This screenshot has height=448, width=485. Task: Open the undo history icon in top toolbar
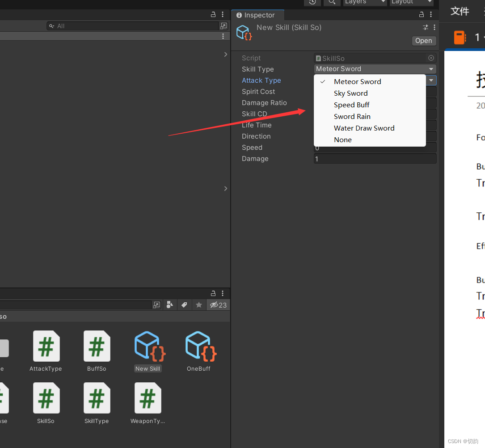312,2
